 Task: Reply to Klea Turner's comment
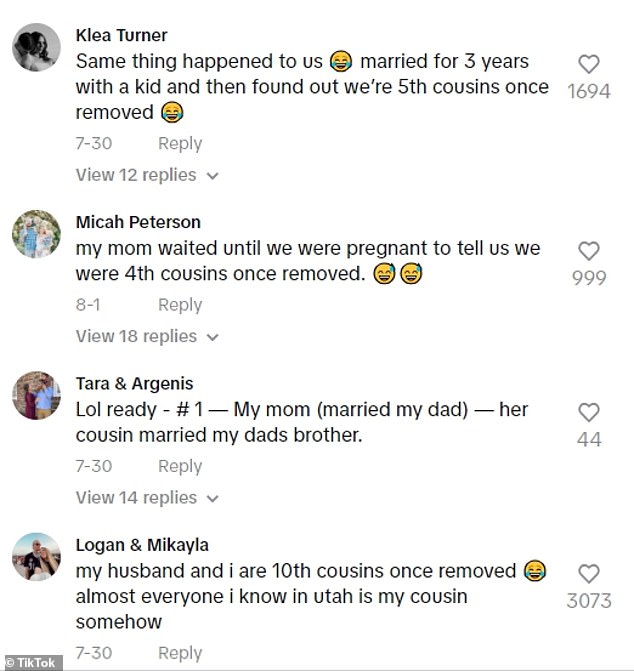180,143
